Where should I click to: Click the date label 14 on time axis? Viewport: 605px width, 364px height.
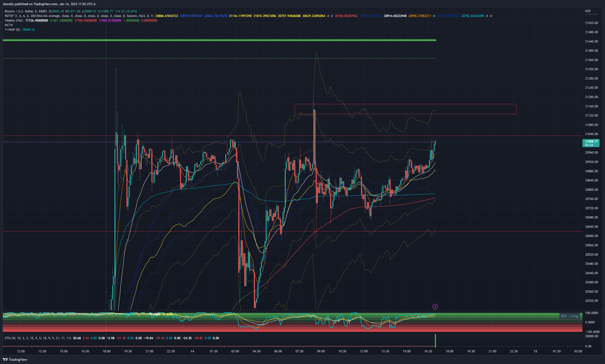[x=192, y=351]
